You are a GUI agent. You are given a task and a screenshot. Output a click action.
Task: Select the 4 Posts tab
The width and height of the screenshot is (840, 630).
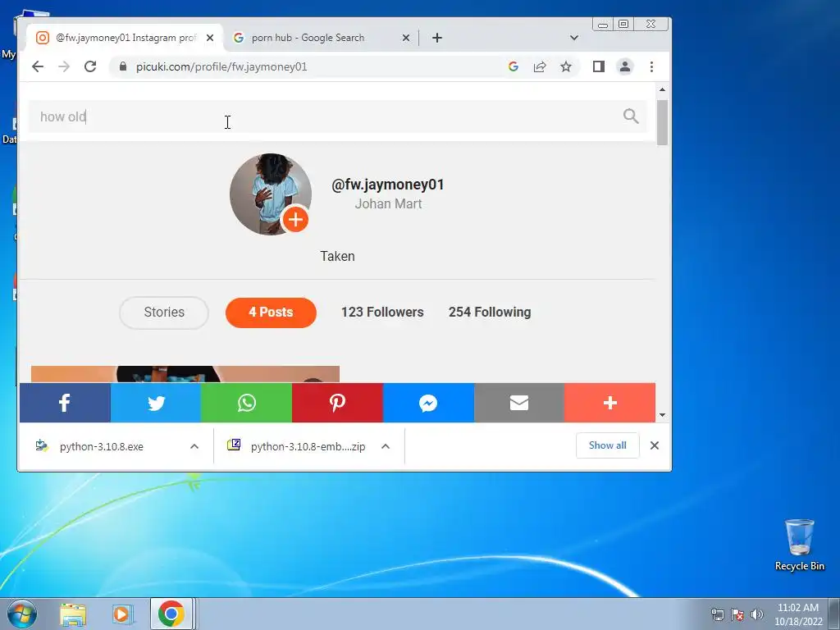(x=271, y=313)
